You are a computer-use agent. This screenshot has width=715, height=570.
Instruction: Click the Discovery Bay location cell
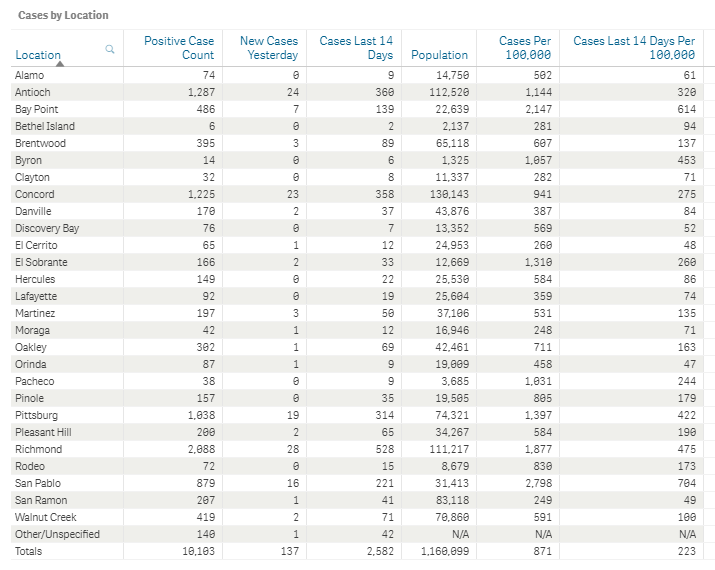(47, 228)
